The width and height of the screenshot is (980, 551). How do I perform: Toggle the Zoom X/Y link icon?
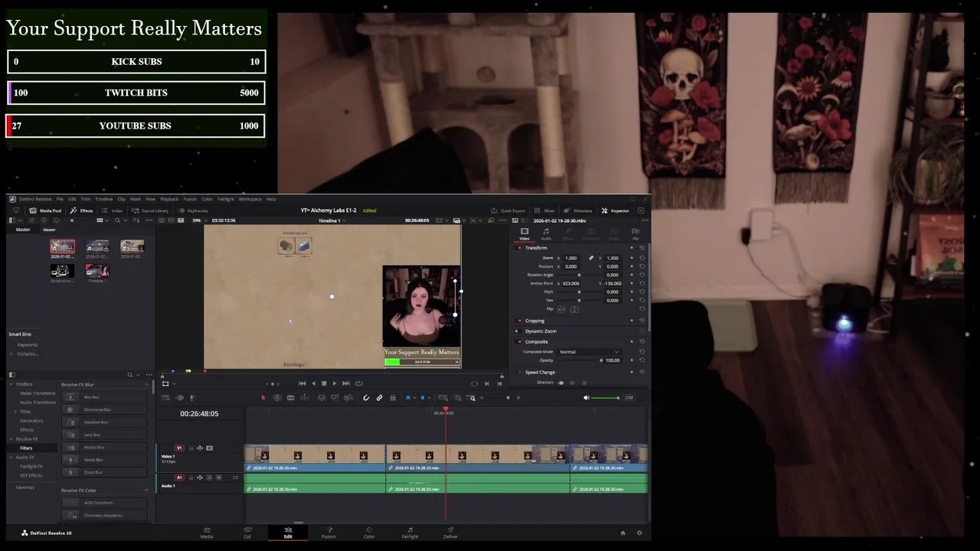pos(591,258)
